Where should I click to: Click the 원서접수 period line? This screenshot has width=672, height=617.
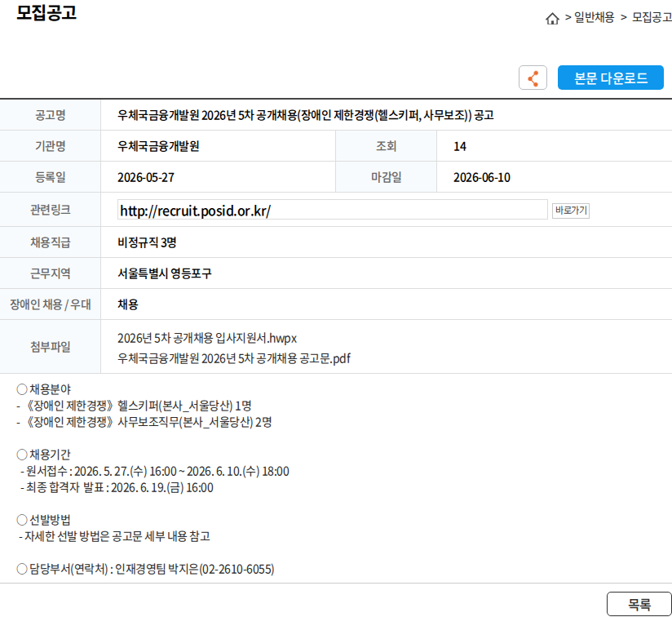155,471
